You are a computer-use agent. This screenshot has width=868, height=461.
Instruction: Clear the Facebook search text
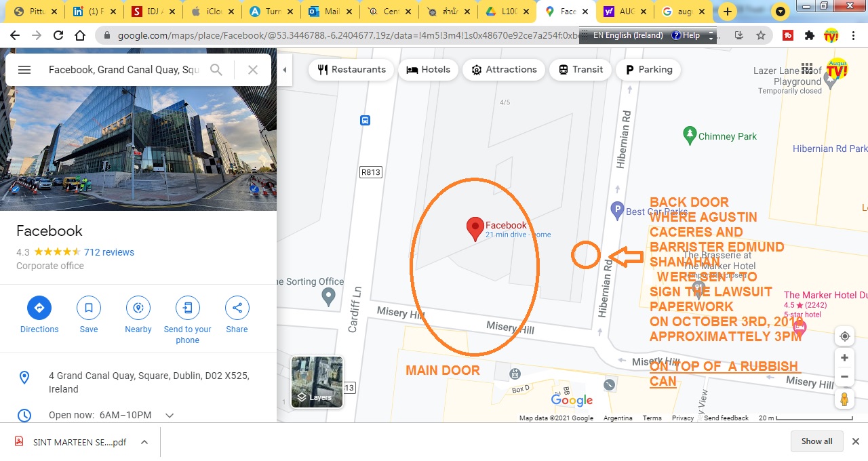[253, 70]
